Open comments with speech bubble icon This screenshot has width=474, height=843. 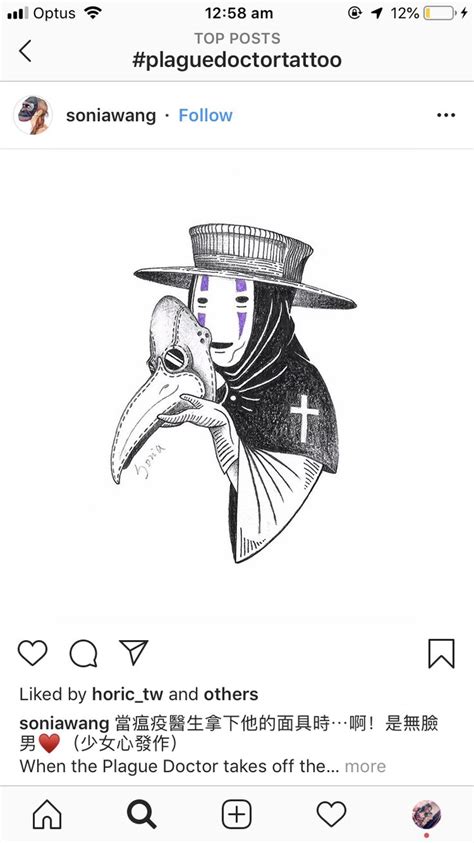click(x=83, y=654)
